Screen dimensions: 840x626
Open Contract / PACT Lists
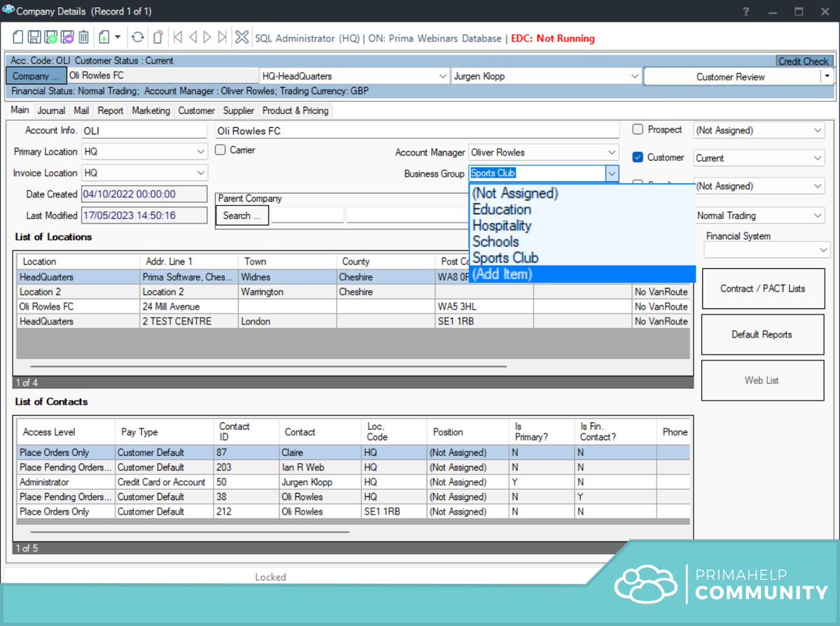coord(762,288)
